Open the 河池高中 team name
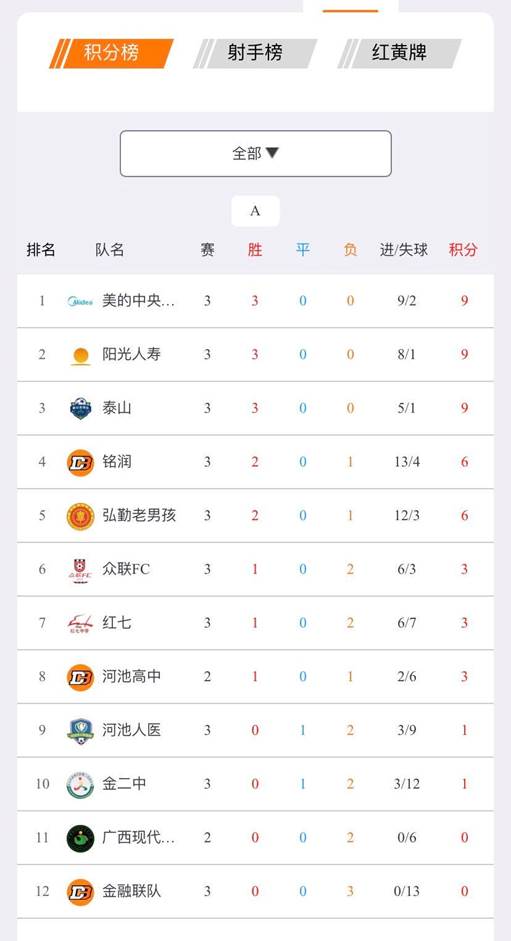This screenshot has height=941, width=511. pyautogui.click(x=132, y=677)
